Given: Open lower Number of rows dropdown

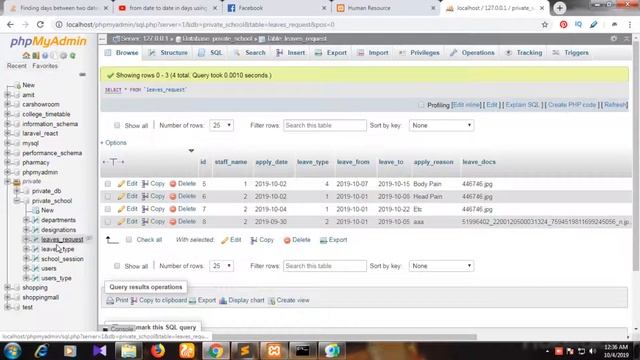Looking at the screenshot, I should [x=221, y=266].
